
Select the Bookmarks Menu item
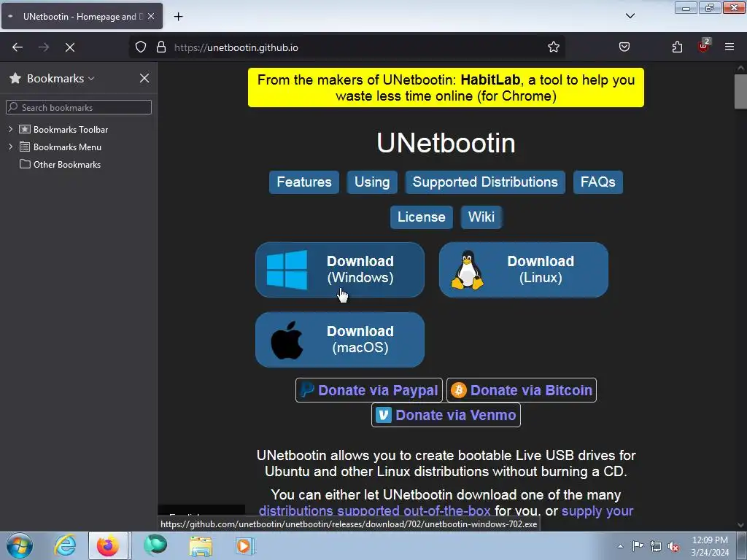tap(67, 147)
